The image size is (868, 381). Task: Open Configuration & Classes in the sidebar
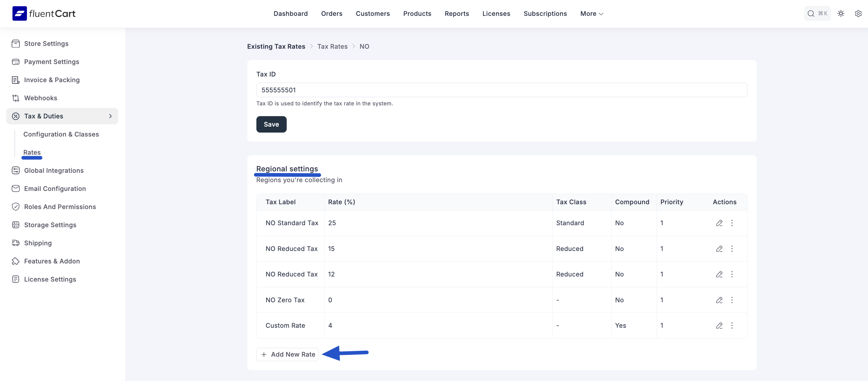pos(61,134)
